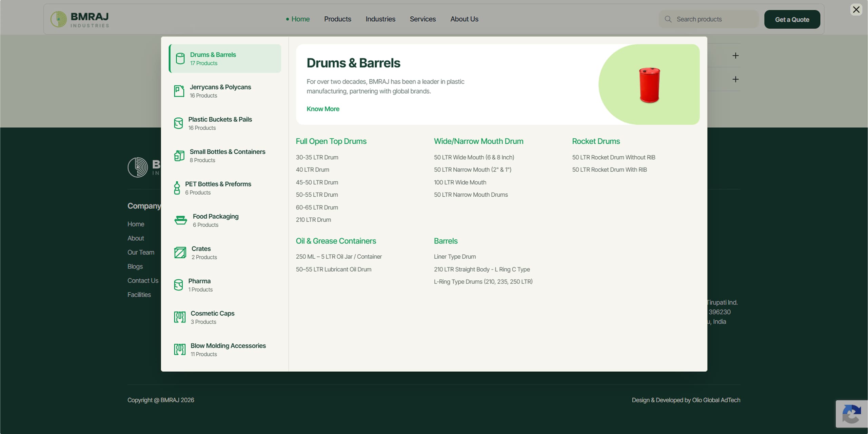Image resolution: width=868 pixels, height=434 pixels.
Task: Open the About Us menu
Action: [x=464, y=19]
